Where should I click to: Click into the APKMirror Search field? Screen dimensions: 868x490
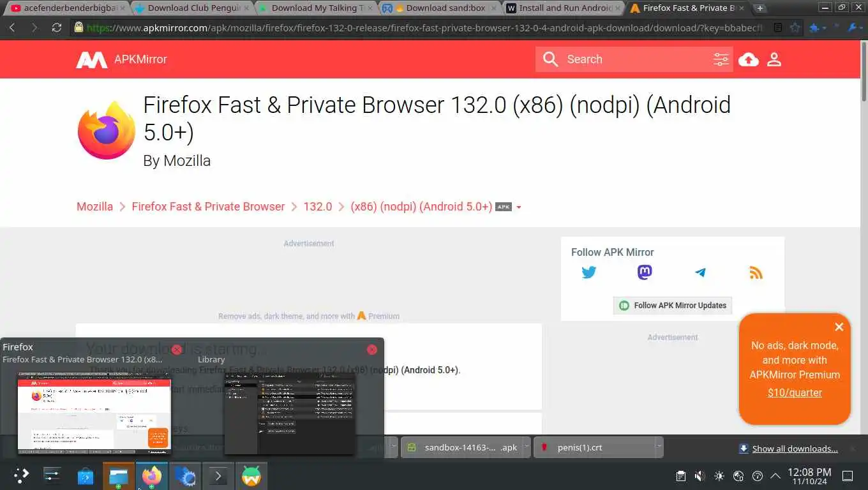tap(635, 59)
